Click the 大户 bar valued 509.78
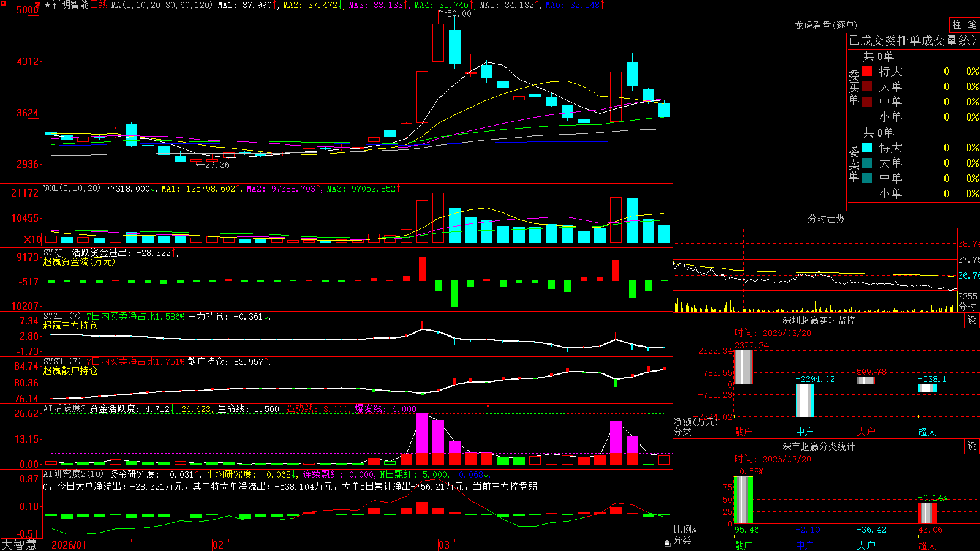 (866, 380)
